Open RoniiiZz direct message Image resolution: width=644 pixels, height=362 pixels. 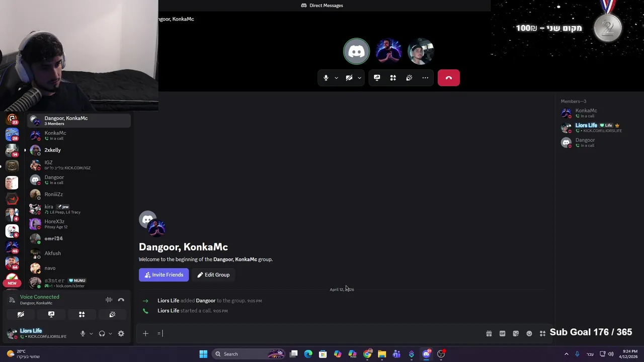[x=79, y=194]
